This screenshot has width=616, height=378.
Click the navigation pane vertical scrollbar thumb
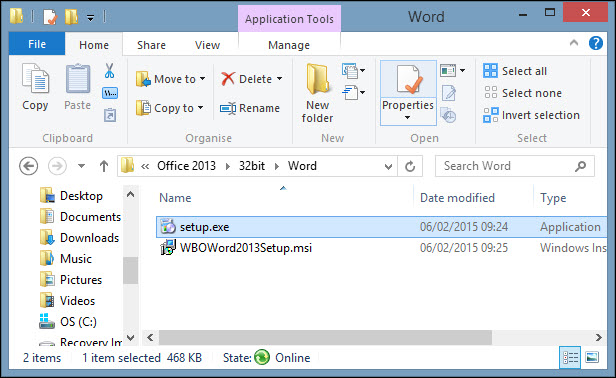tap(130, 270)
